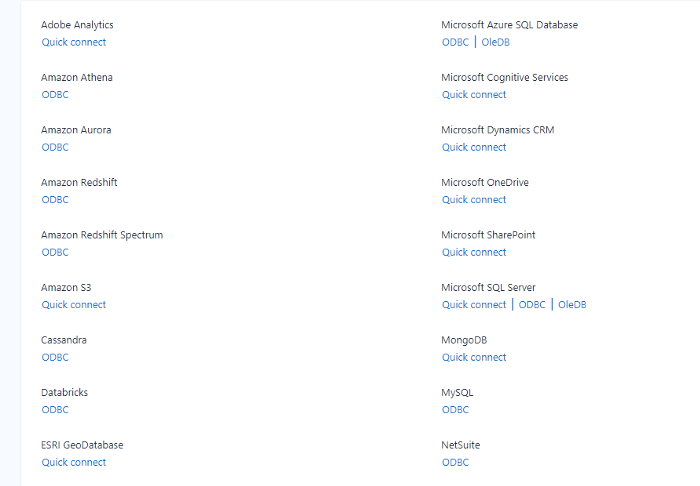
Task: Click the Amazon Redshift ODBC link
Action: pyautogui.click(x=55, y=199)
